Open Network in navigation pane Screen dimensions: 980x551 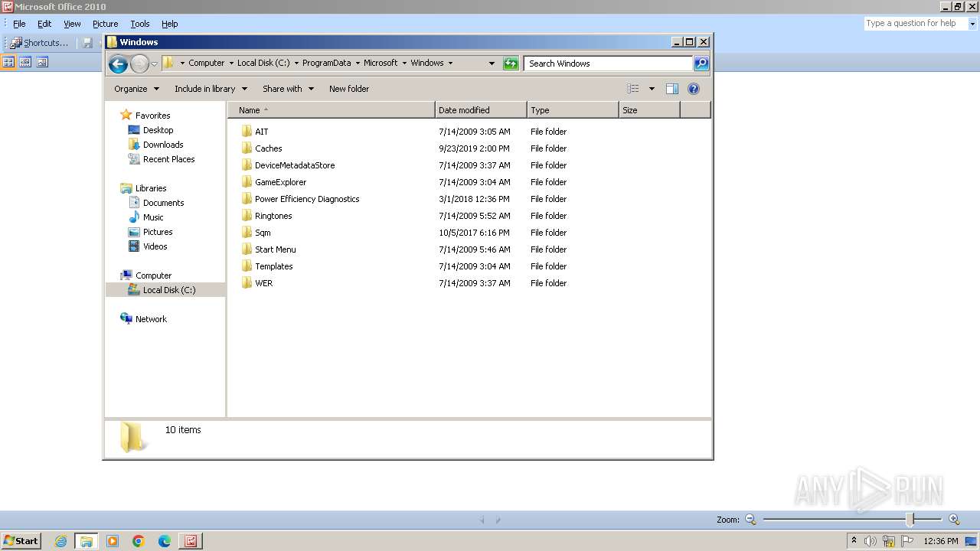click(151, 319)
